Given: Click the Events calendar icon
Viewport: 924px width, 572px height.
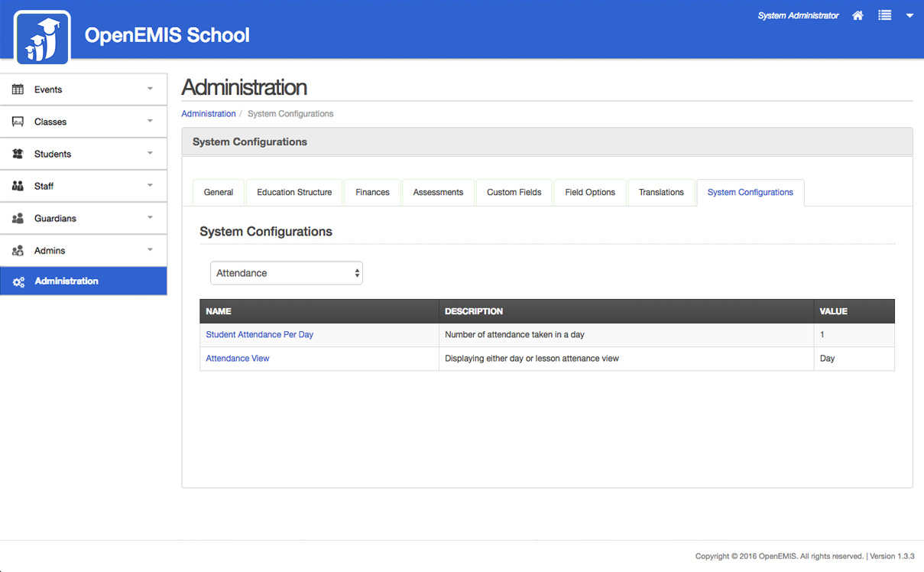Looking at the screenshot, I should coord(18,89).
